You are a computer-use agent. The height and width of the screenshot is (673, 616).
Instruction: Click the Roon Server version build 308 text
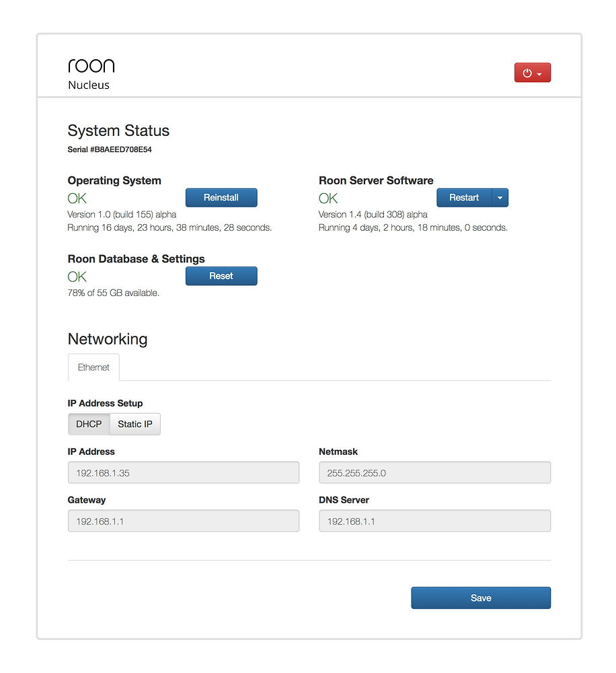(375, 214)
